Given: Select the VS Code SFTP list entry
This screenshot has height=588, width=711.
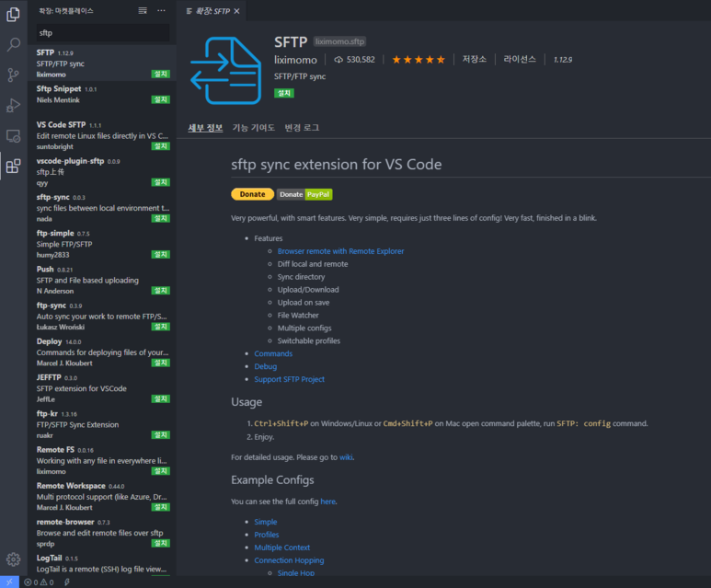Looking at the screenshot, I should point(102,135).
